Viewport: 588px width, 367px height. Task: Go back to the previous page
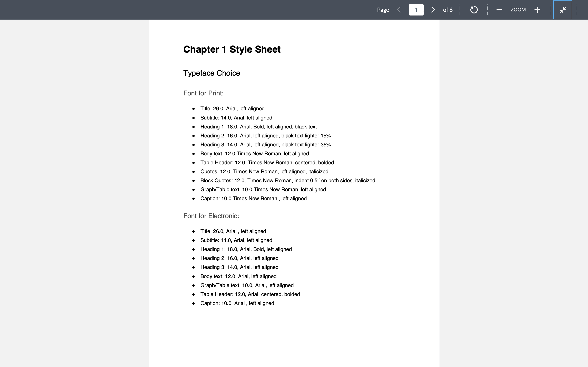point(399,10)
